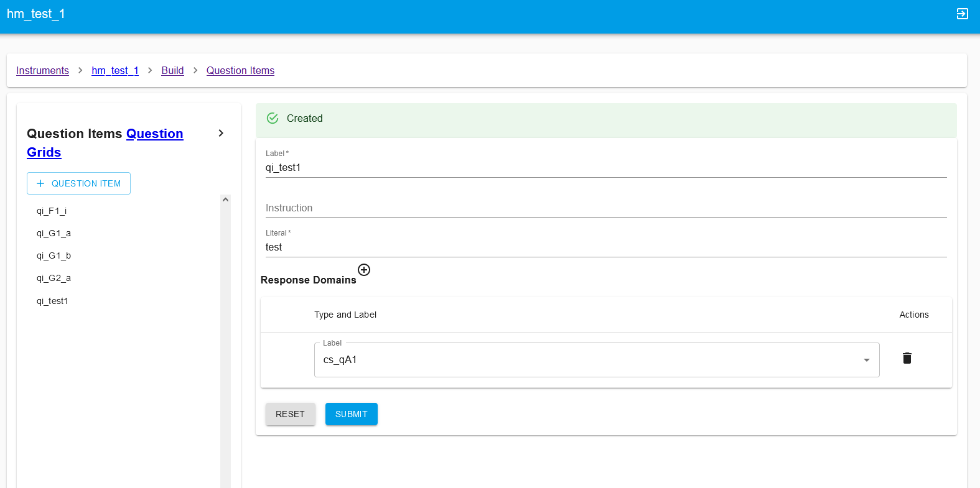Select qi_G2_a in the list

tap(54, 278)
